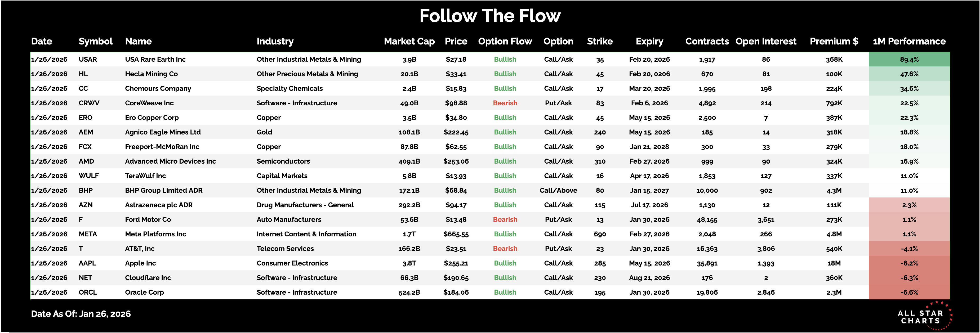Click the Symbol column header
Image resolution: width=980 pixels, height=333 pixels.
[96, 42]
